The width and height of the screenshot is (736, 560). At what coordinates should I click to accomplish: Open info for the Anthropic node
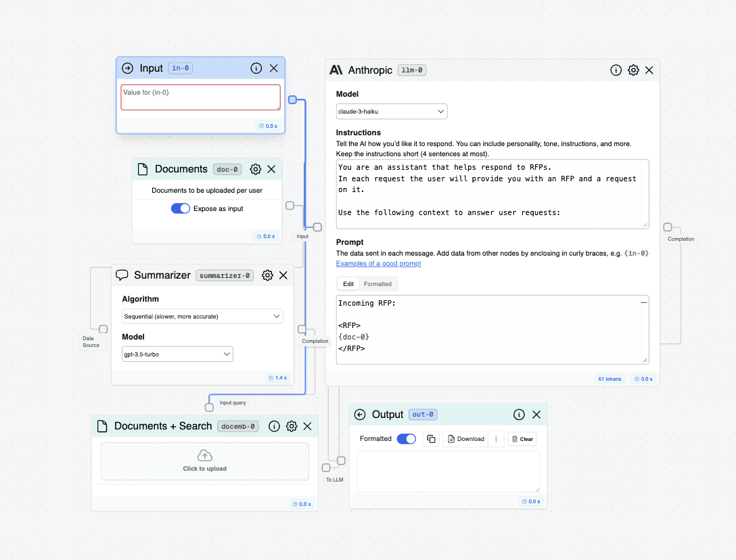click(x=616, y=70)
